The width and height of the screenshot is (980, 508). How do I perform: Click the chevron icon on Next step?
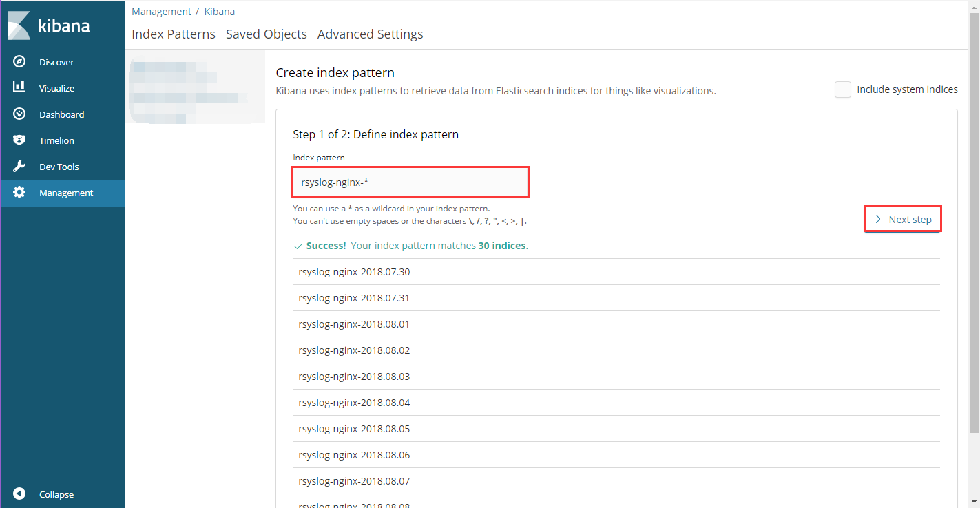(878, 220)
